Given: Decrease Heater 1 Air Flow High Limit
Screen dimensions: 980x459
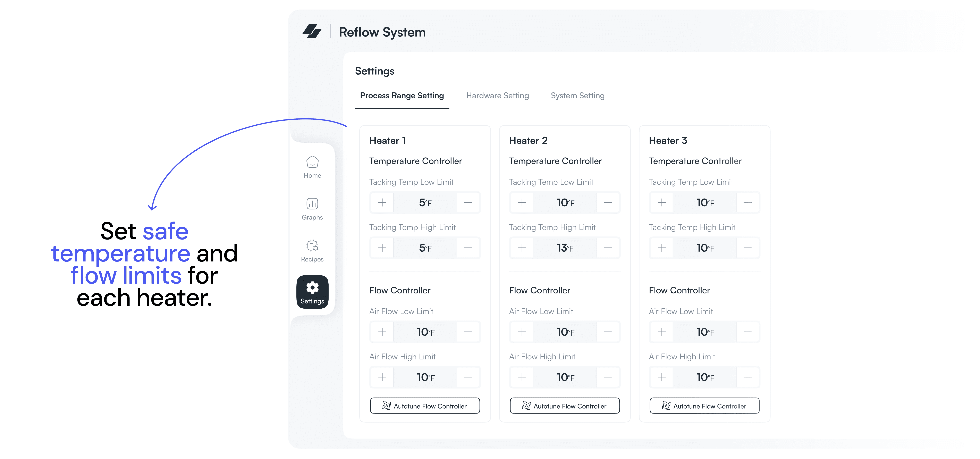Looking at the screenshot, I should tap(468, 377).
